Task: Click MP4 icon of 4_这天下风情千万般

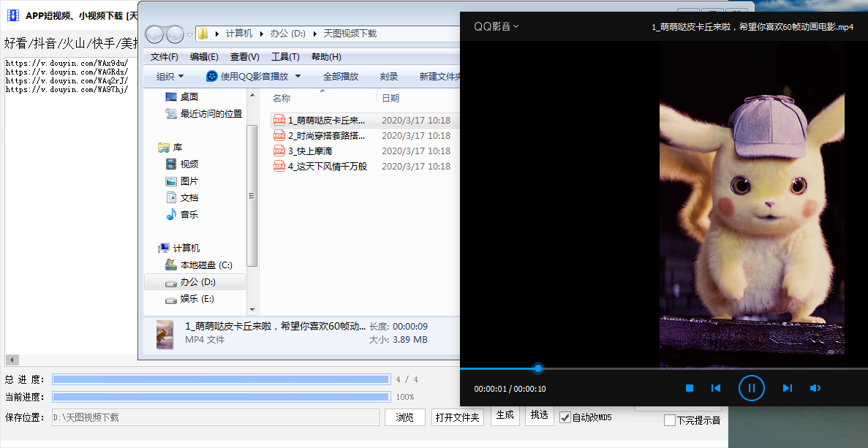Action: point(279,166)
